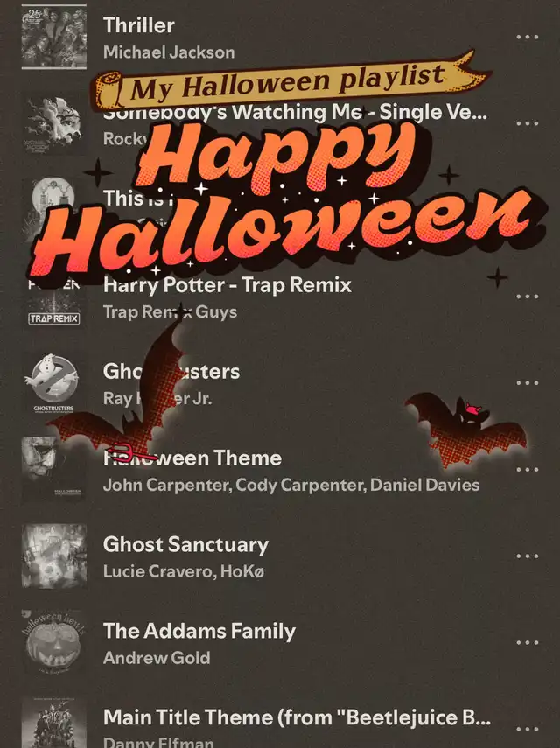Open more options for Ghostbusters track

(x=528, y=382)
